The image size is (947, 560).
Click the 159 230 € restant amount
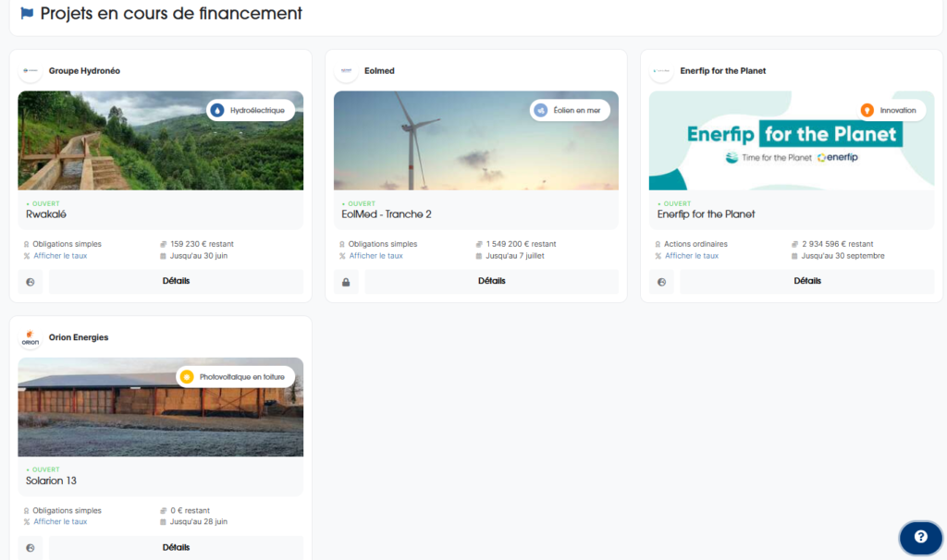(x=202, y=244)
